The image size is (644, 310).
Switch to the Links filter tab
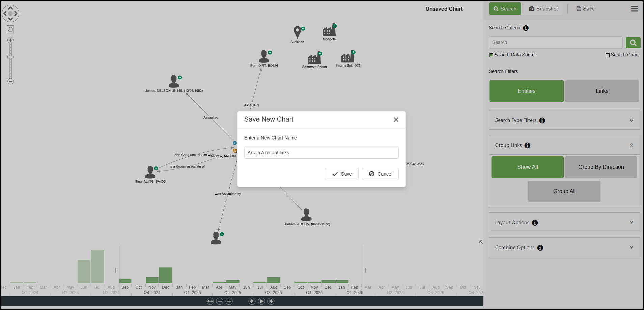(x=602, y=91)
